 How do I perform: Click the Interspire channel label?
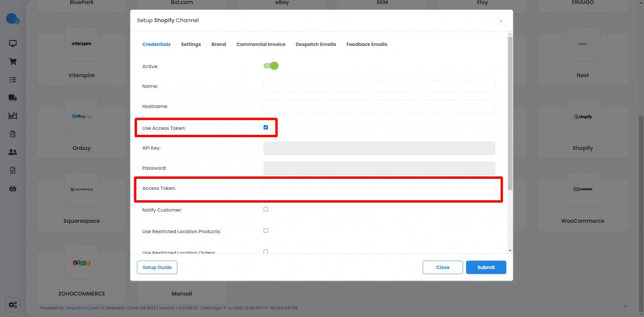(82, 75)
